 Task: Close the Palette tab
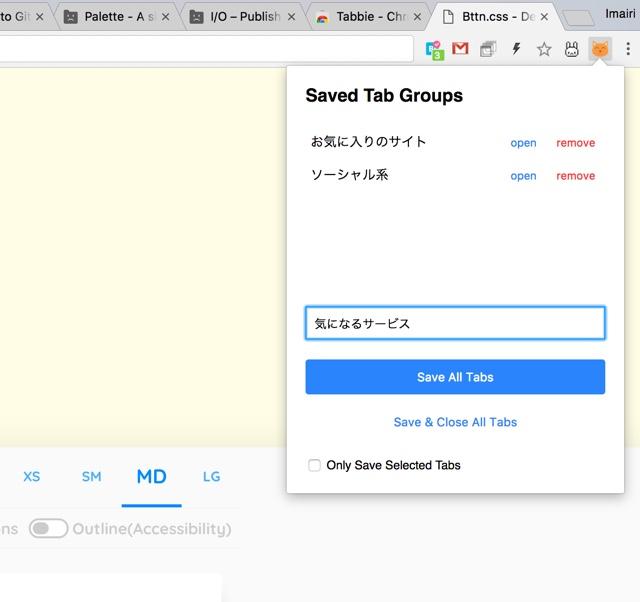165,17
